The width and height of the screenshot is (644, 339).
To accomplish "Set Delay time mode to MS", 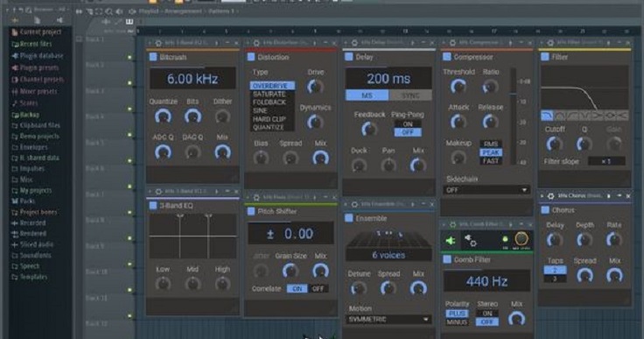I will point(367,95).
